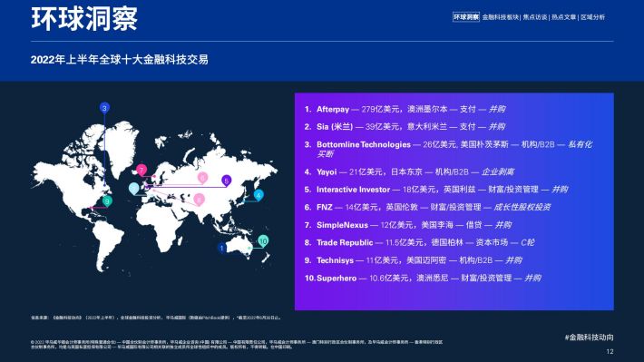
Task: Go to the 热点文章 section
Action: pos(563,17)
